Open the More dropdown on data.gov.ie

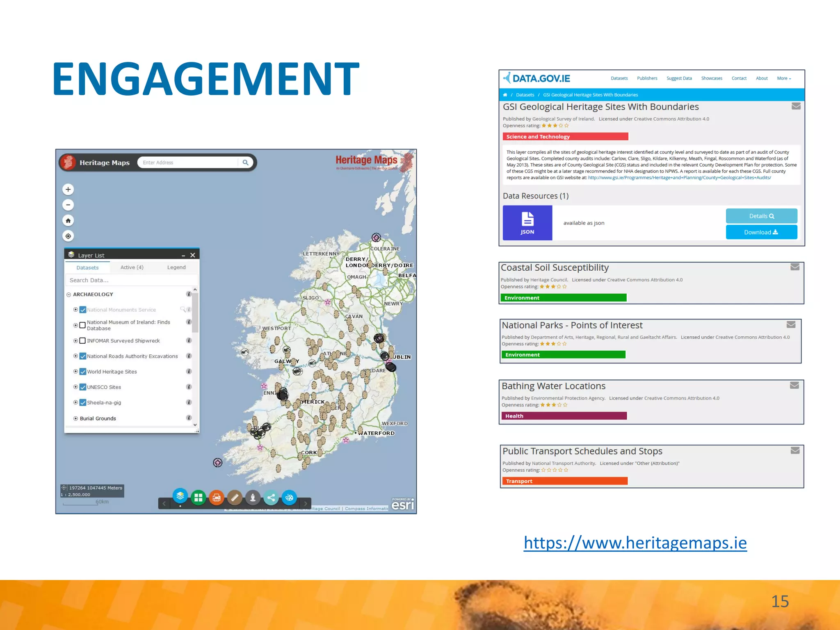point(784,78)
